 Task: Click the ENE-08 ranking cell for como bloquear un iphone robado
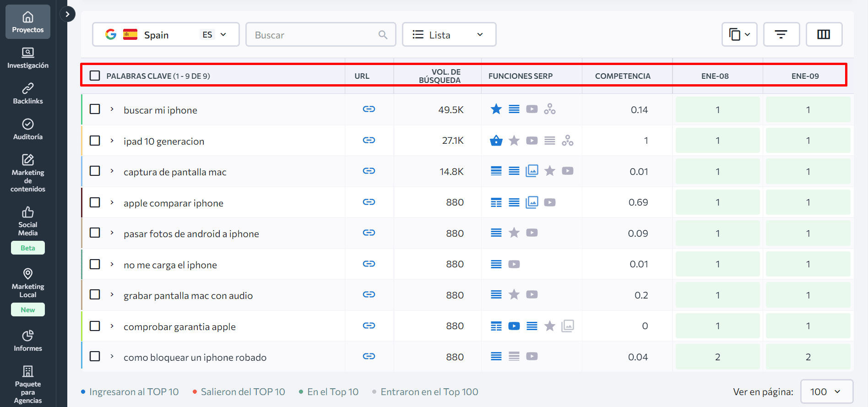718,357
